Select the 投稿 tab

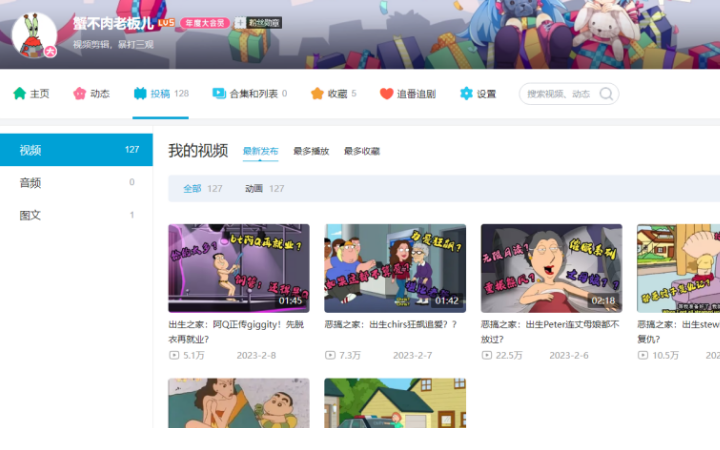[161, 94]
